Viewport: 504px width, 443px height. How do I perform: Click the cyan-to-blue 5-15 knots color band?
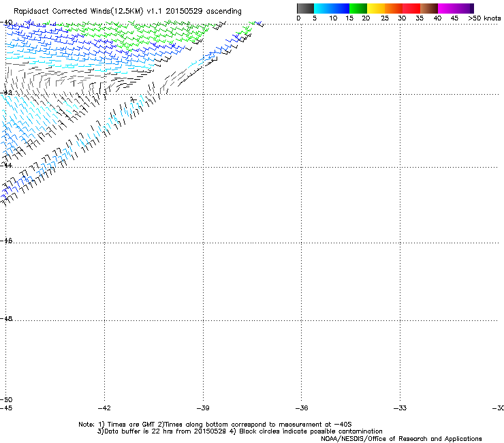coord(332,8)
